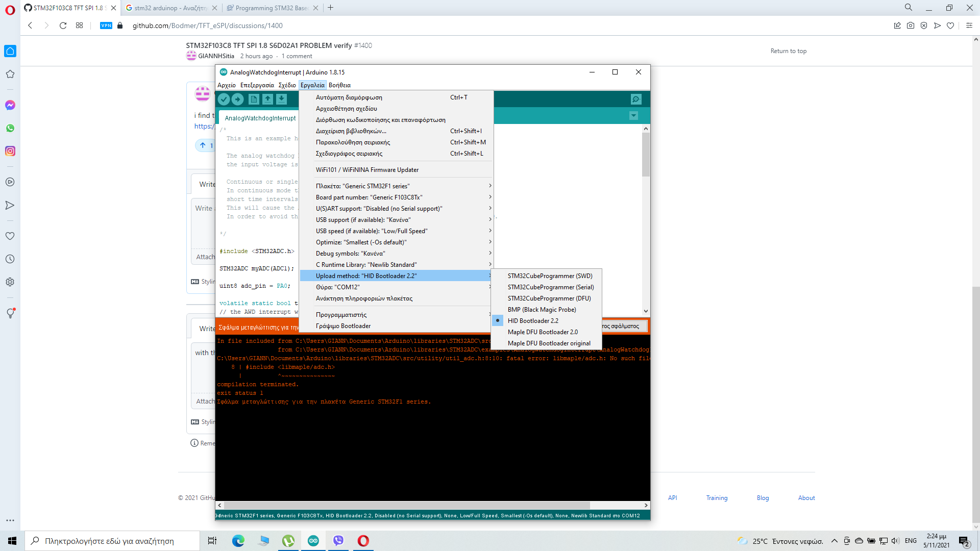Expand Board part number submenu
Viewport: 980px width, 551px height.
397,197
